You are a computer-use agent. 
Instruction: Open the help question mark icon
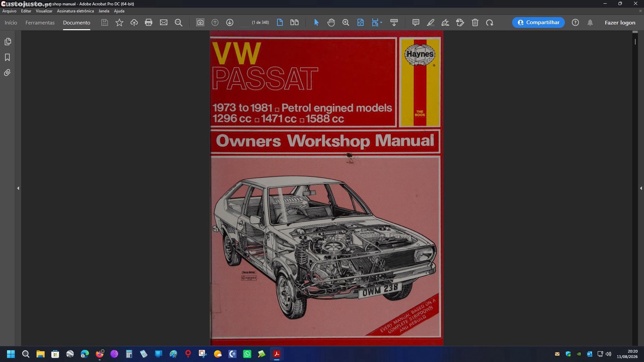coord(575,23)
